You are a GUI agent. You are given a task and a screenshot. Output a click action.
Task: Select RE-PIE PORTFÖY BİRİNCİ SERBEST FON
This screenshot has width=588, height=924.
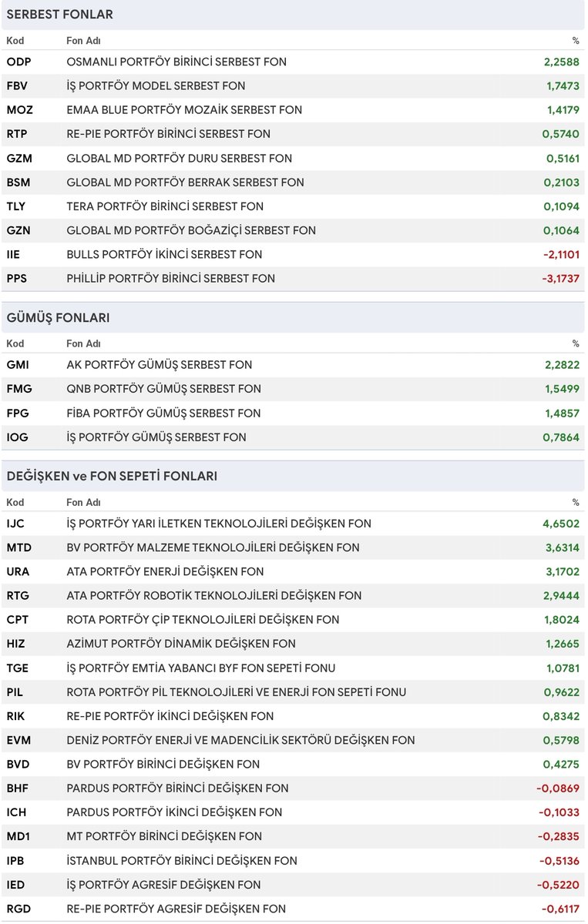click(x=168, y=134)
